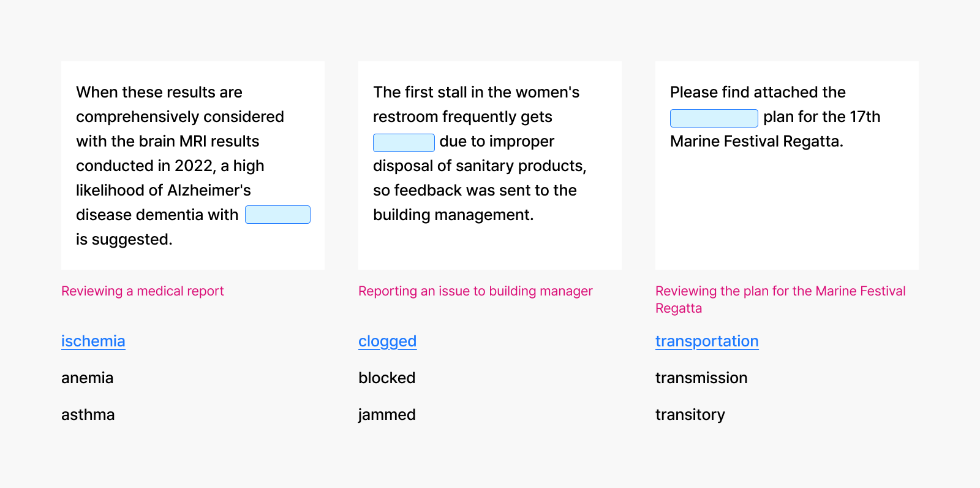Viewport: 980px width, 488px height.
Task: Choose the anemia option
Action: pos(87,378)
